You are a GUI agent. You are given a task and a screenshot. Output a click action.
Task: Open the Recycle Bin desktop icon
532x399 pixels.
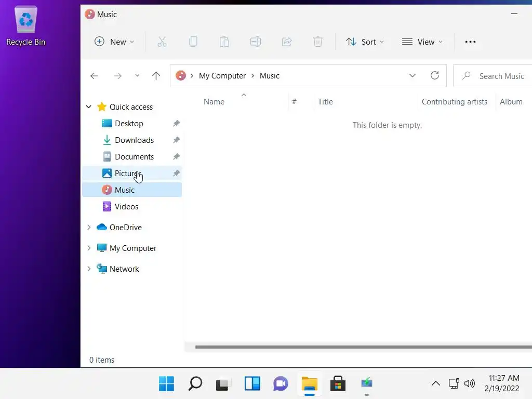(26, 26)
